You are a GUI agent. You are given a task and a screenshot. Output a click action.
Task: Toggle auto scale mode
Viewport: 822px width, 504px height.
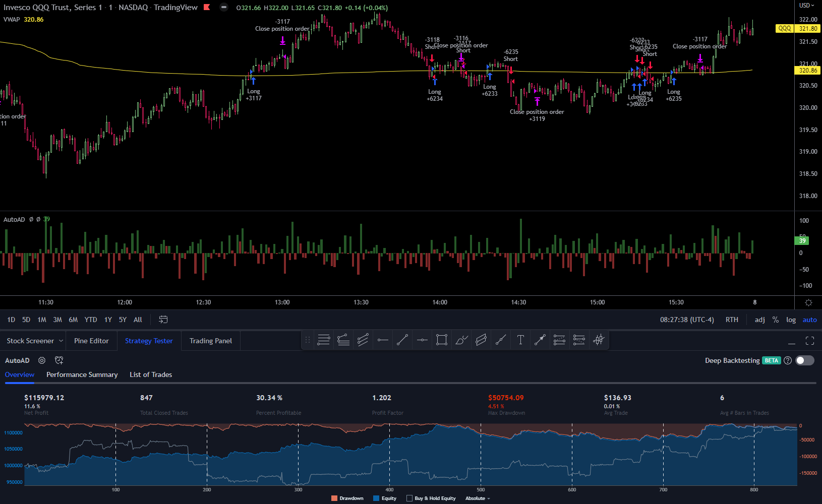click(809, 320)
